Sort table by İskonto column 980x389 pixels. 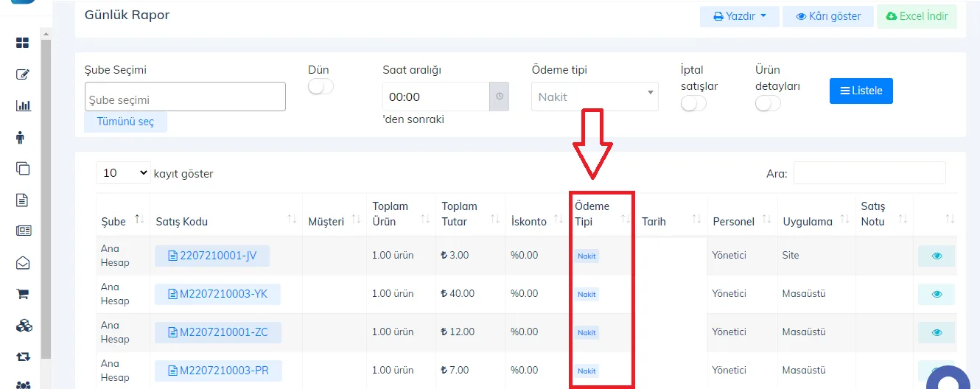537,214
